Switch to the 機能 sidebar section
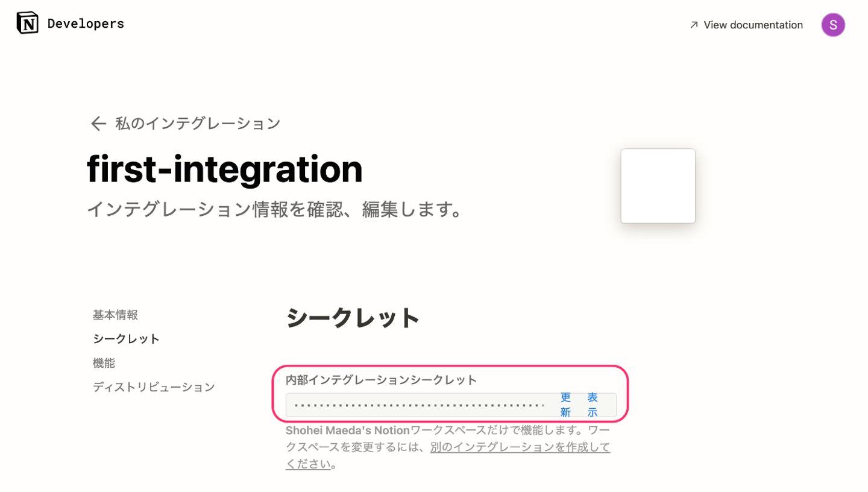The image size is (868, 492). click(x=104, y=363)
